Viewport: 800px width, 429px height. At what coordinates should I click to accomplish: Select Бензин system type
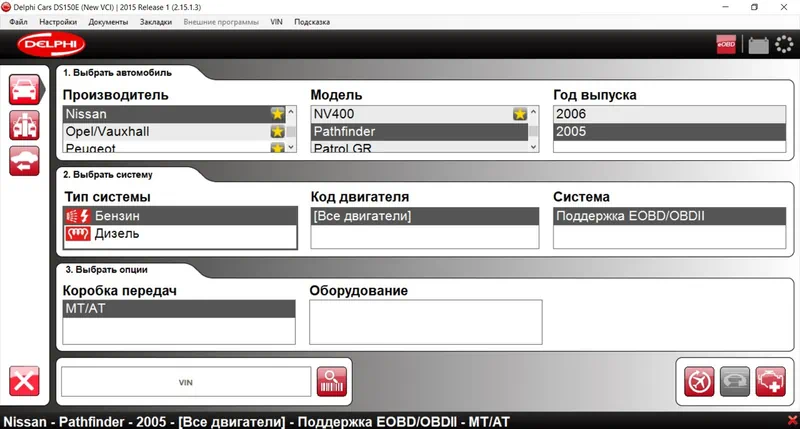pyautogui.click(x=180, y=216)
